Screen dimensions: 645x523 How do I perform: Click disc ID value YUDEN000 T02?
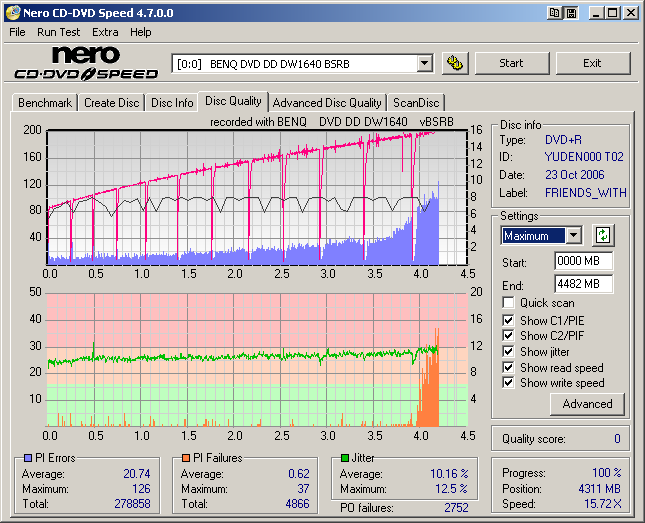tap(584, 157)
